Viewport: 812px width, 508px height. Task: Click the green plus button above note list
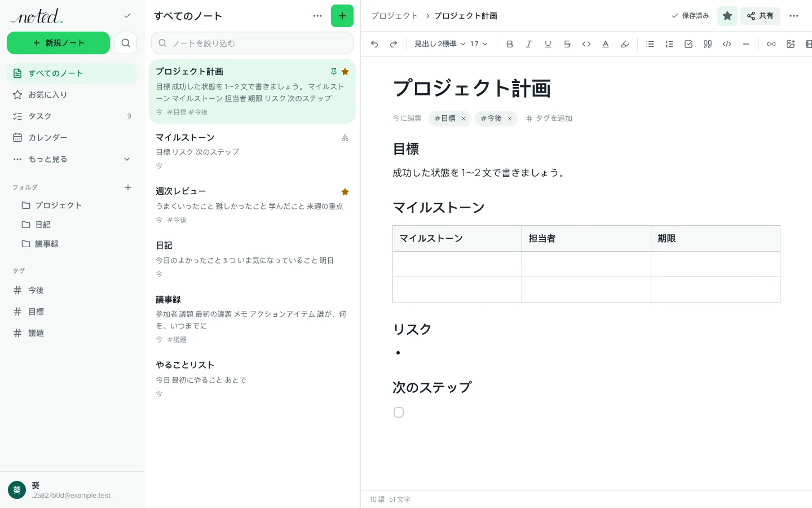342,16
